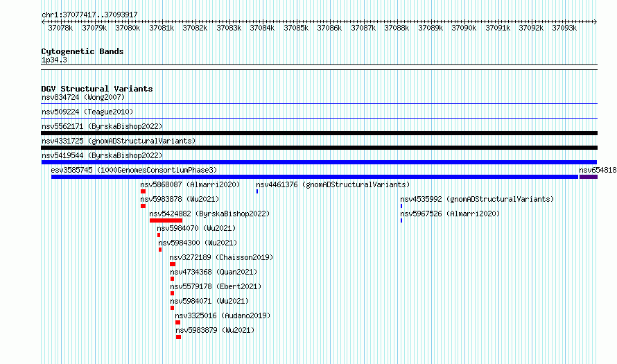Viewport: 617px width, 364px height.
Task: Open nsv5579178 (Ebert2021) label
Action: pyautogui.click(x=216, y=286)
